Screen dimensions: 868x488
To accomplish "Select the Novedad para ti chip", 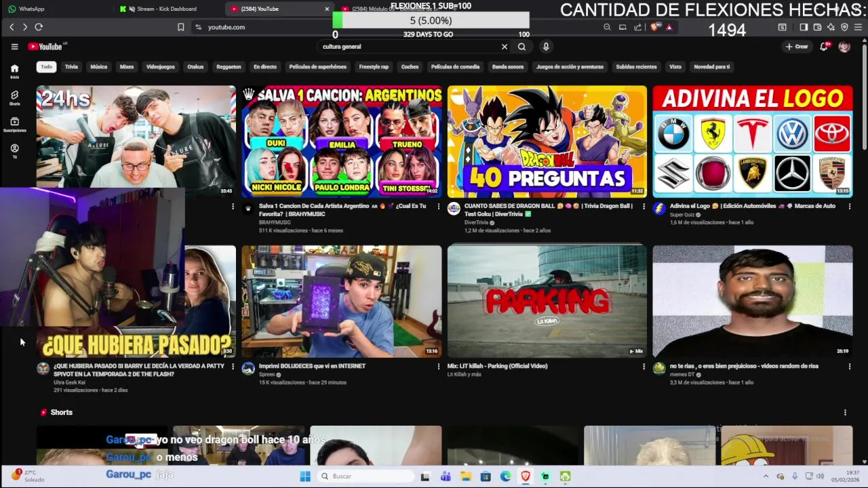I will (712, 66).
